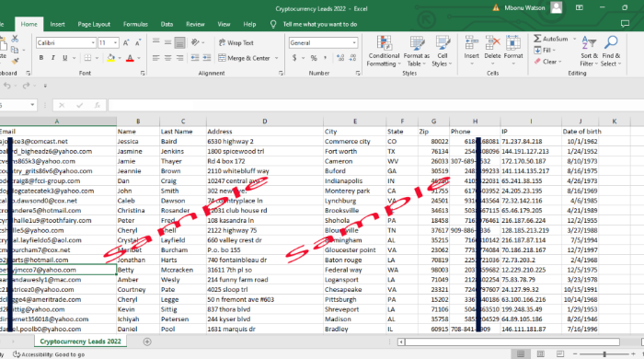Viewport: 644px width, 359px height.
Task: Add a new sheet
Action: (147, 342)
